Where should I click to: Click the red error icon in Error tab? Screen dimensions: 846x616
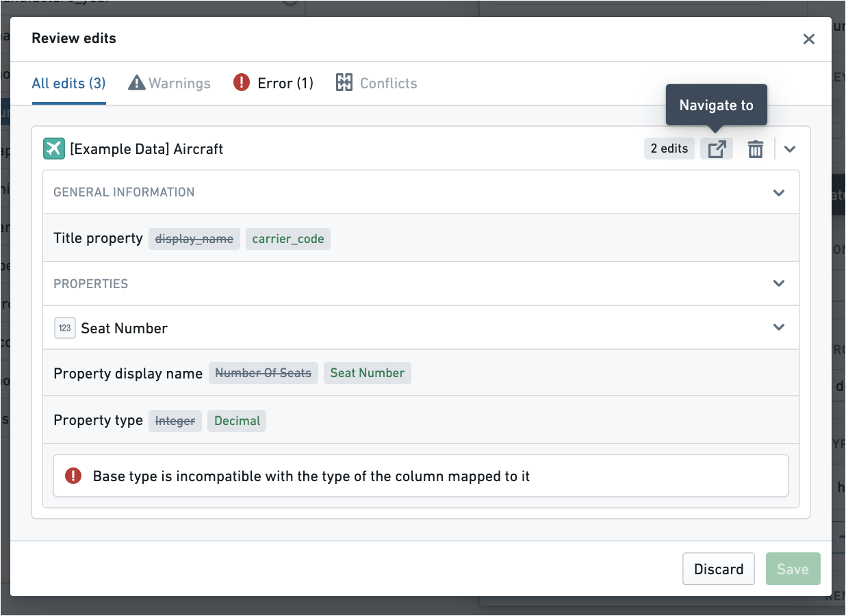pos(242,83)
